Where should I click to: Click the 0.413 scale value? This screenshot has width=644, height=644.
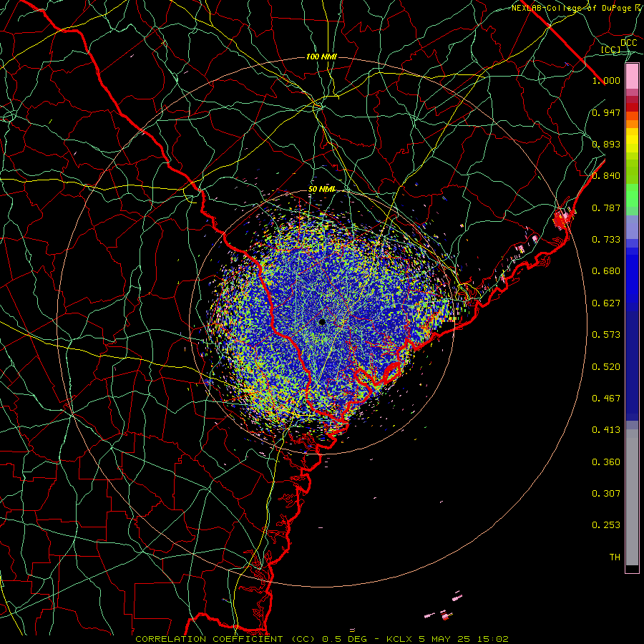606,430
